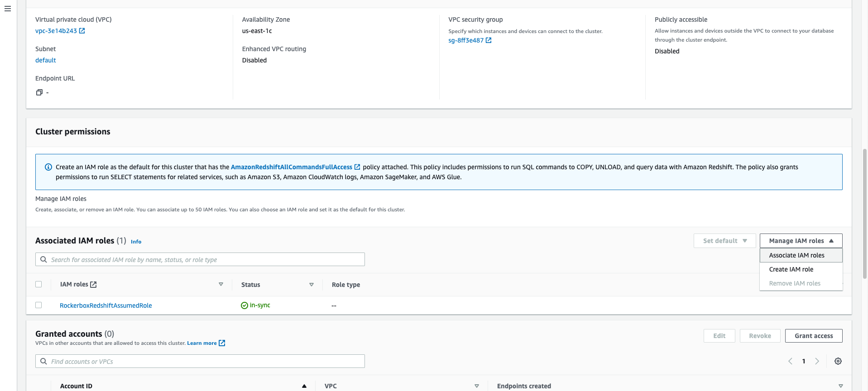Click the search icon in IAM role search

point(43,259)
